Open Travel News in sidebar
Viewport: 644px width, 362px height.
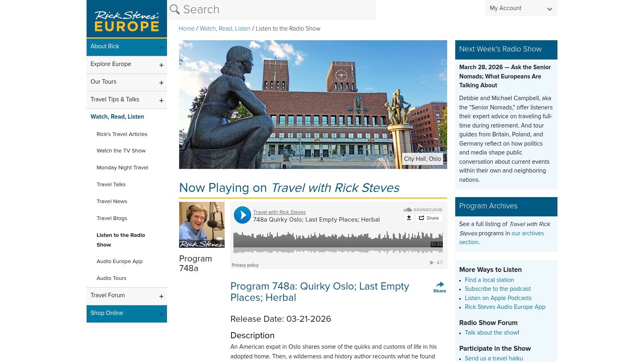pos(112,202)
